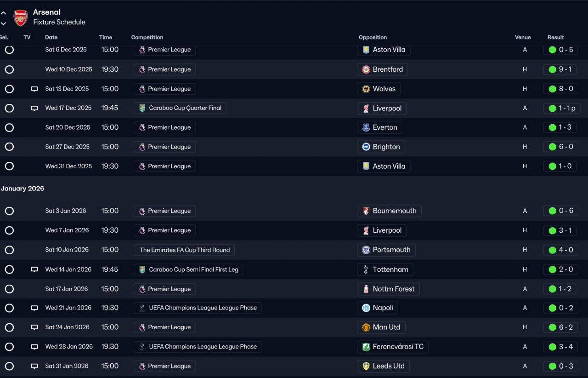Click the Bournemouth club badge
Screen dimensions: 588x378
pos(366,211)
